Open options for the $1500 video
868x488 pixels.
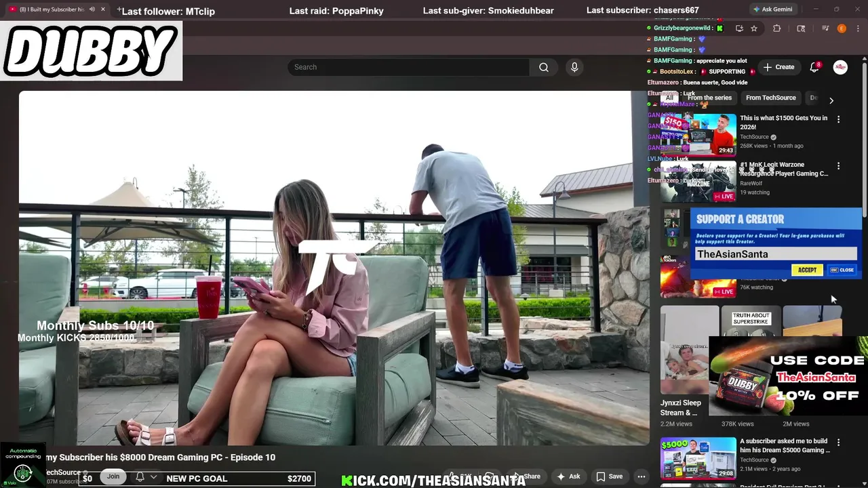coord(838,119)
